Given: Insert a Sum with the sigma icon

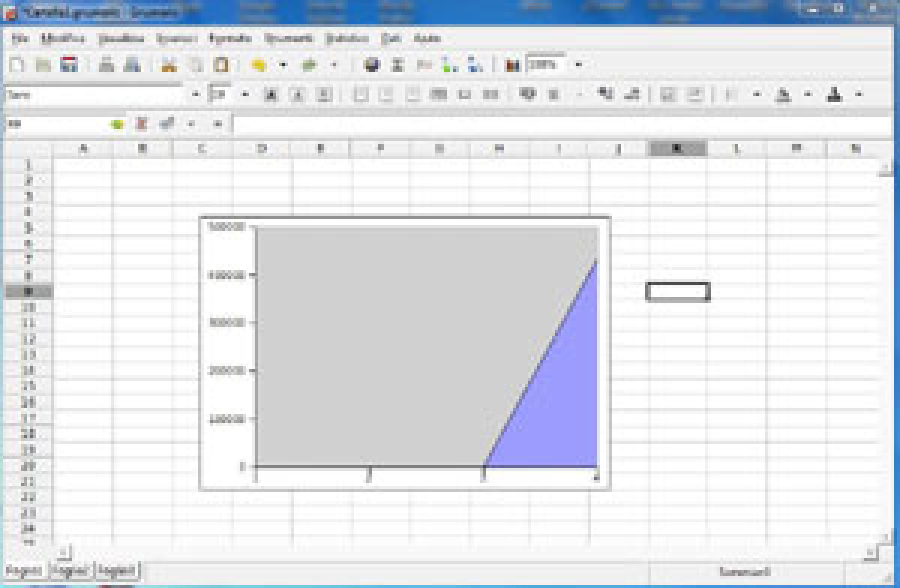Looking at the screenshot, I should 397,65.
